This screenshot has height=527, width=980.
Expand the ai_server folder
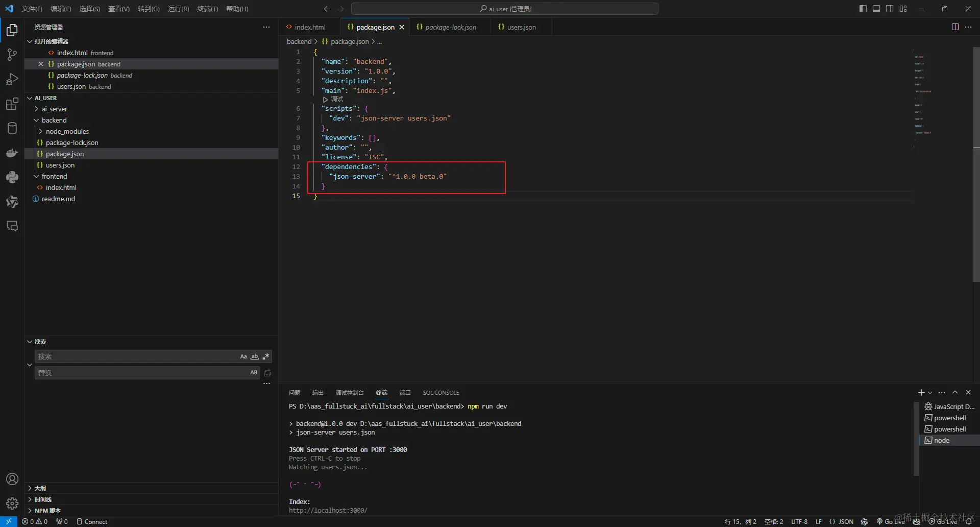[54, 109]
